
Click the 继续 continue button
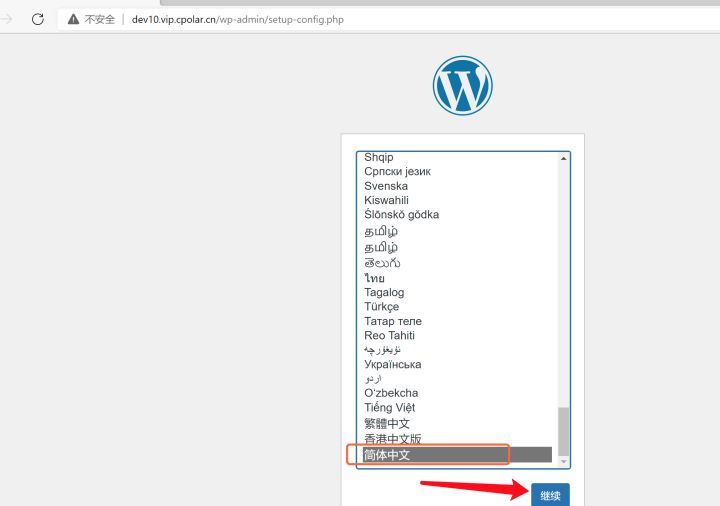click(x=550, y=495)
